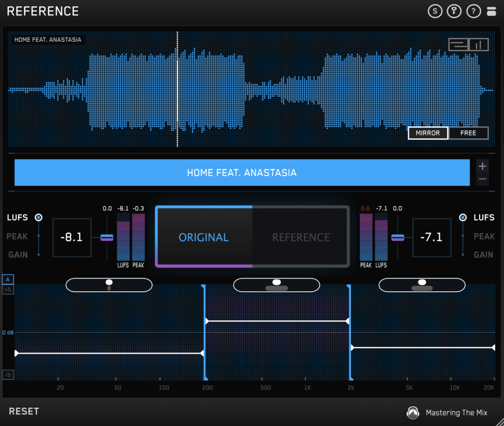Image resolution: width=504 pixels, height=426 pixels.
Task: Click the -7.1 value field
Action: pyautogui.click(x=432, y=237)
